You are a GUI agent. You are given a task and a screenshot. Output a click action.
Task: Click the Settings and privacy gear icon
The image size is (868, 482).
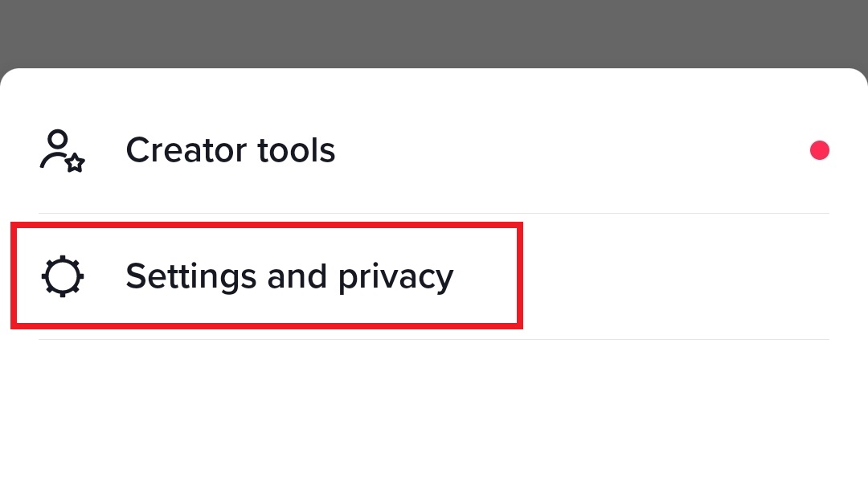coord(62,276)
